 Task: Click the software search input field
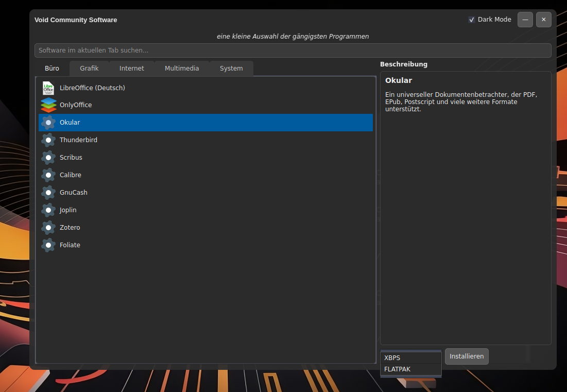[x=293, y=50]
